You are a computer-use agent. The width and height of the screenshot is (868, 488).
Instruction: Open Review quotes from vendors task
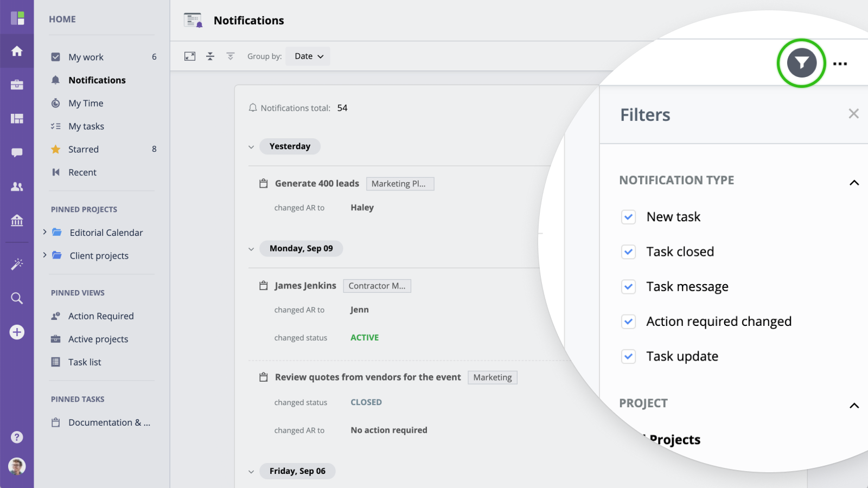click(x=368, y=377)
